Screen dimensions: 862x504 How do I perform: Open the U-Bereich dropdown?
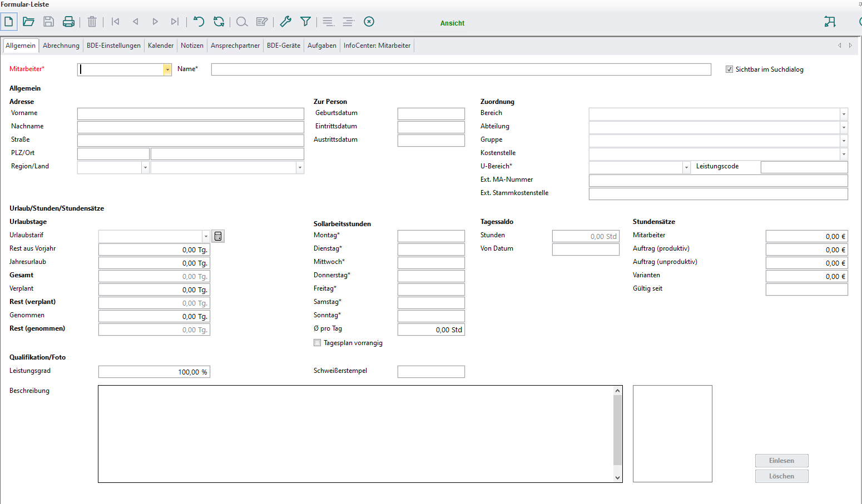pos(686,167)
